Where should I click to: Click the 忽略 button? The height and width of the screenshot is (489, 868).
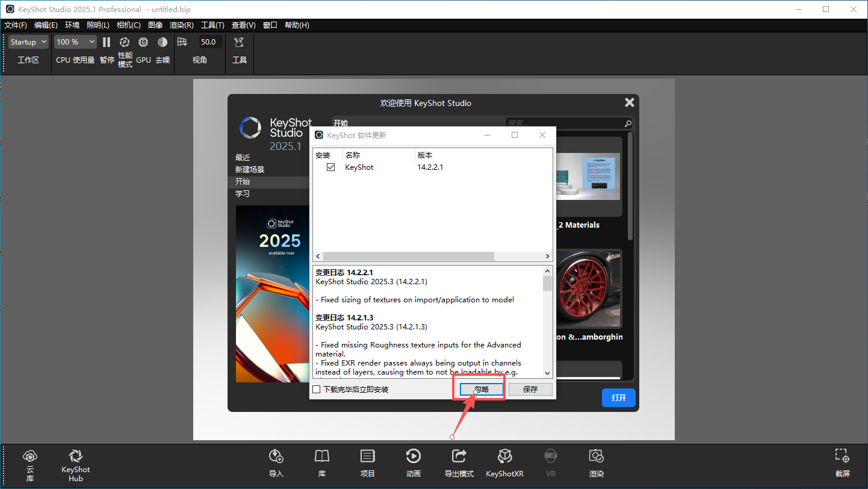coord(482,390)
